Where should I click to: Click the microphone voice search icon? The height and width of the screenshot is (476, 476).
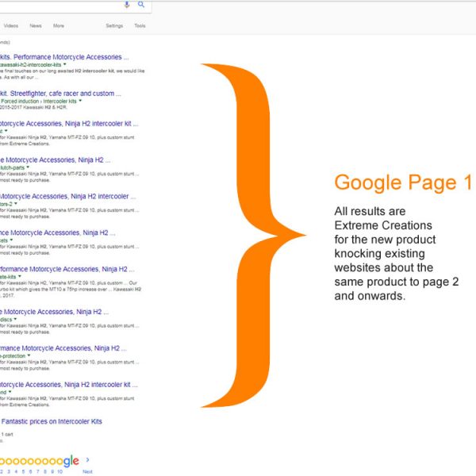(127, 5)
